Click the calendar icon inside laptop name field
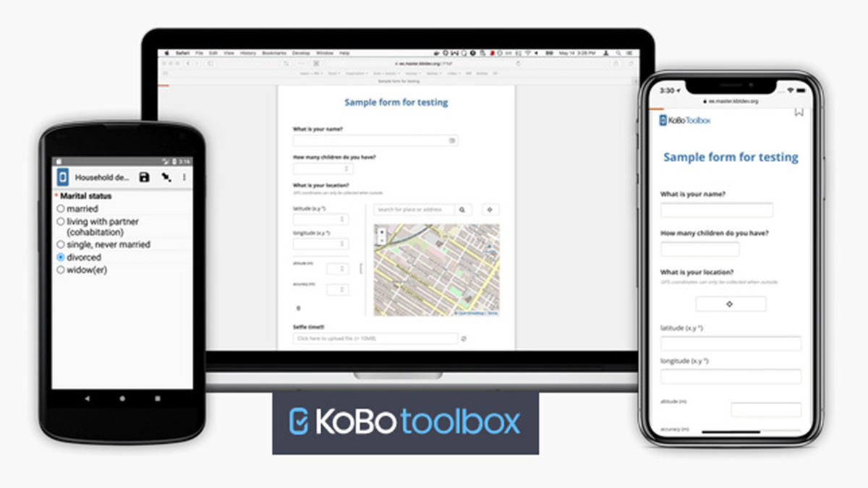868x488 pixels. 452,141
